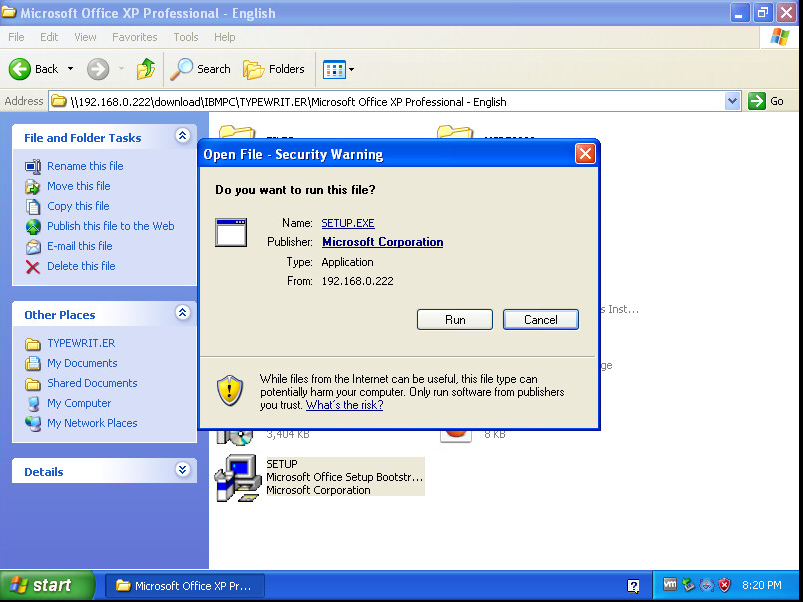Click the red security shield tray icon
The height and width of the screenshot is (602, 803).
[724, 585]
